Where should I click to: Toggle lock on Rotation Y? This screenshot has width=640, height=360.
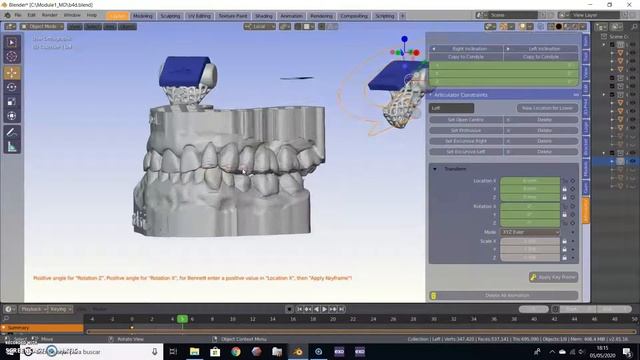click(x=565, y=215)
